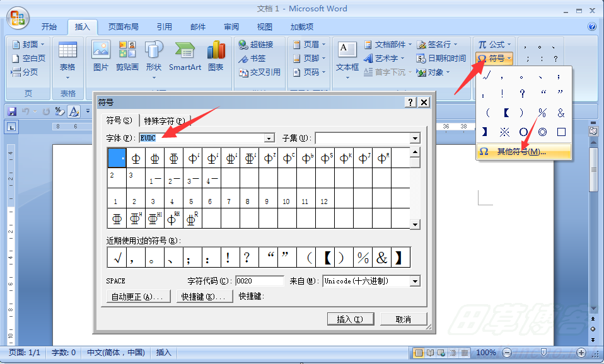The image size is (604, 364).
Task: Choose 其他符号 menu item
Action: (x=523, y=152)
